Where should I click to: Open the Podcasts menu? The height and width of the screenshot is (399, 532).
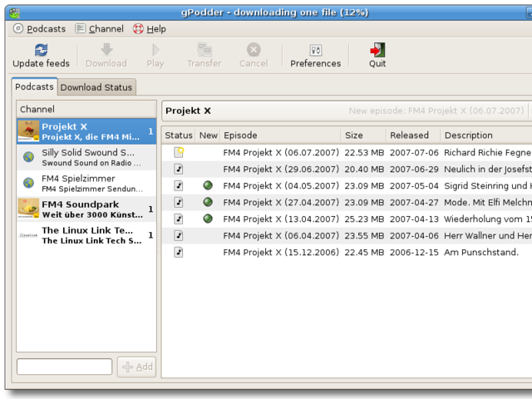pyautogui.click(x=39, y=29)
